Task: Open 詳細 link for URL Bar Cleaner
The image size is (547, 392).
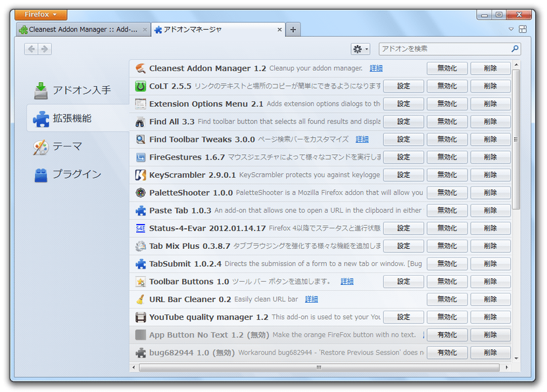Action: click(x=312, y=299)
